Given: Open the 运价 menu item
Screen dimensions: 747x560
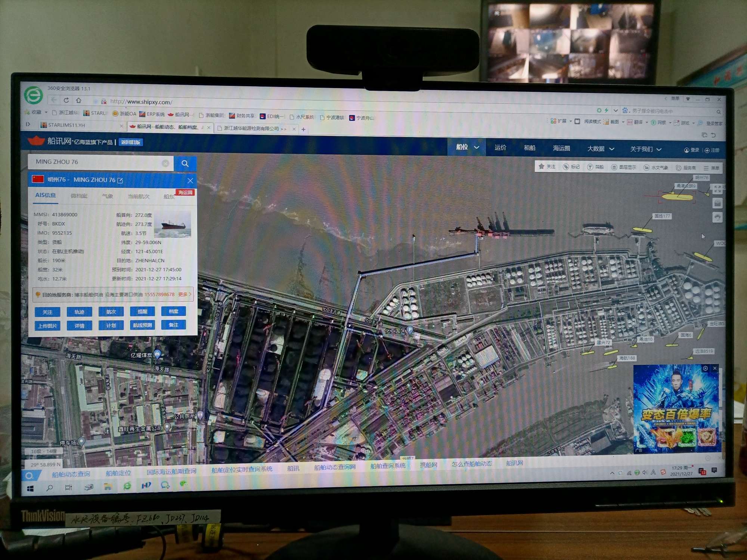Looking at the screenshot, I should pyautogui.click(x=500, y=147).
